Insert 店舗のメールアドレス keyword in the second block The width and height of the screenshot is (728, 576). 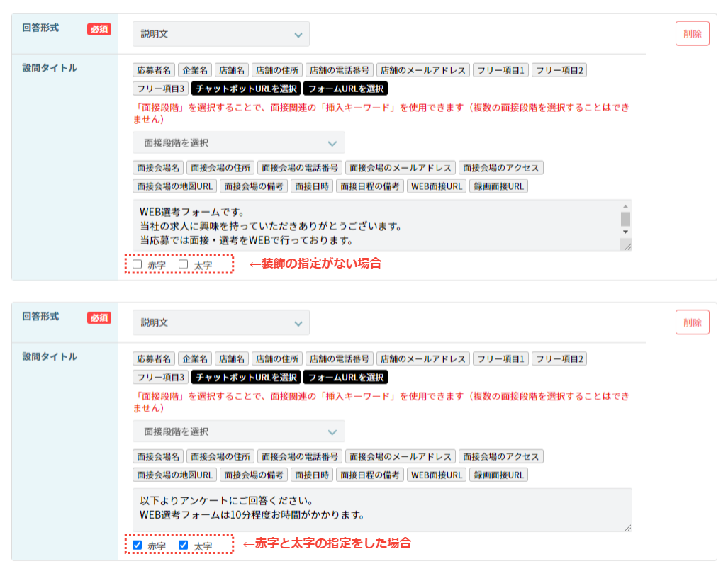(x=422, y=359)
